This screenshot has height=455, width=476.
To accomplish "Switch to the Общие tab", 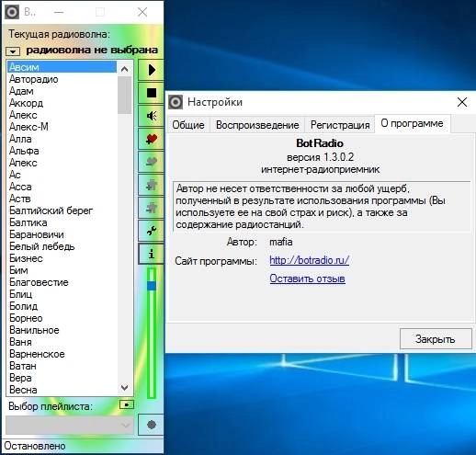I will click(x=188, y=125).
